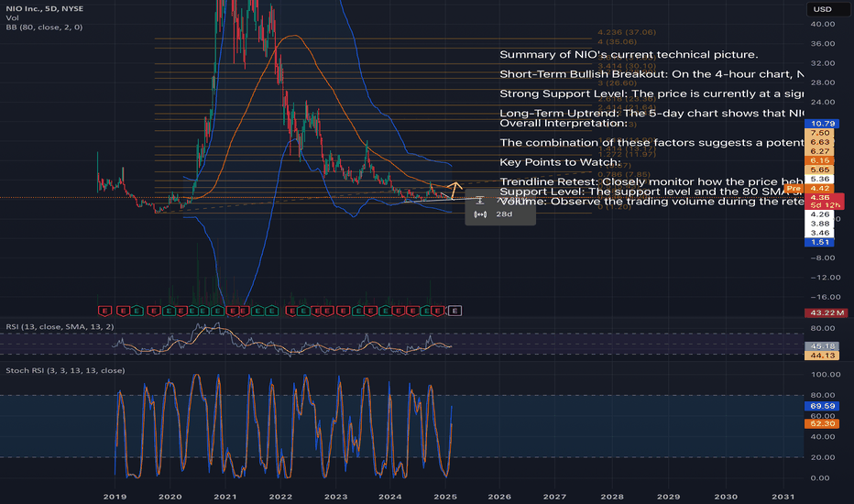The width and height of the screenshot is (854, 504).
Task: Click the blue 10.79 upper band price label
Action: (x=822, y=124)
